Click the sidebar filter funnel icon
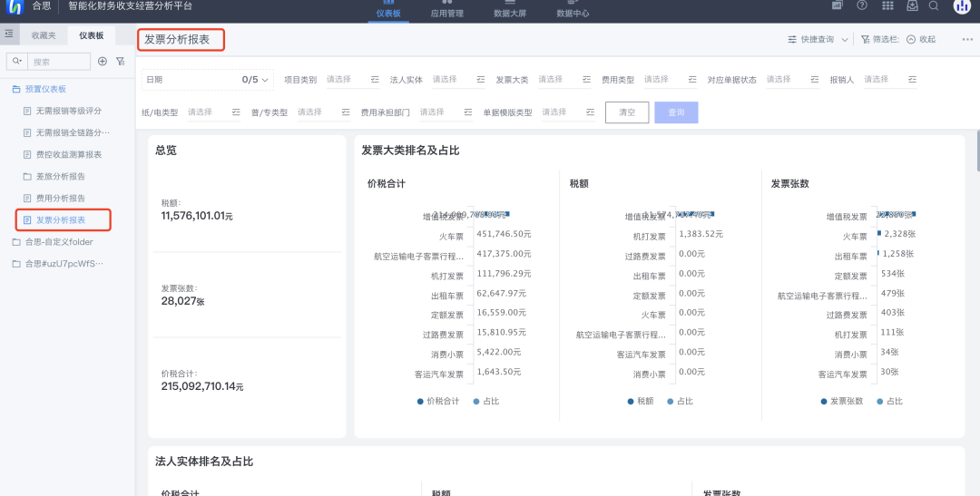The width and height of the screenshot is (980, 496). point(120,62)
